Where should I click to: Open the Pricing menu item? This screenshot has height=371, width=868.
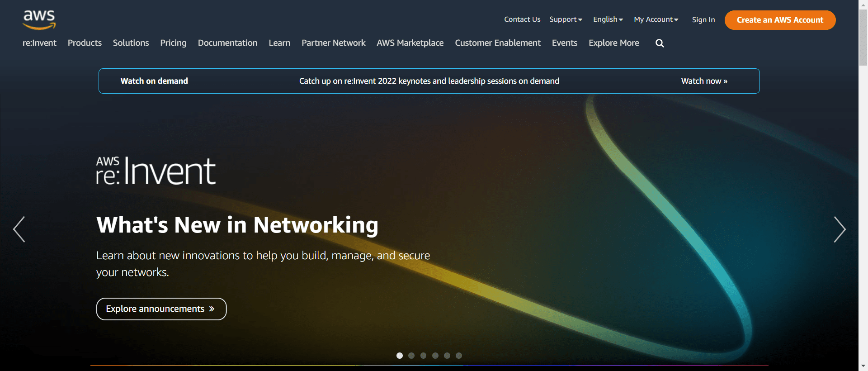pos(173,43)
